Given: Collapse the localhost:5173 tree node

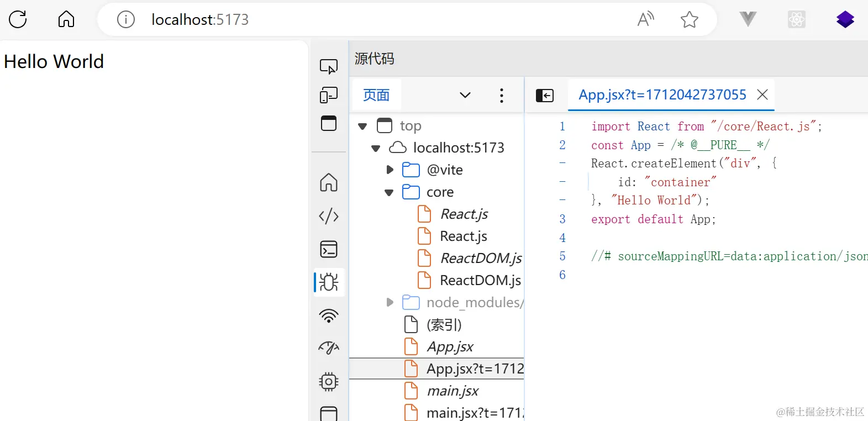Looking at the screenshot, I should pos(376,149).
